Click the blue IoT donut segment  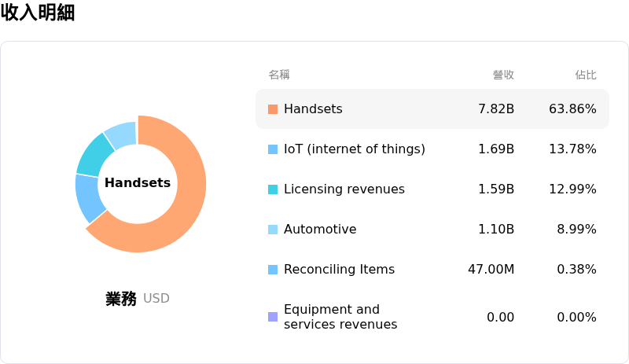(x=89, y=198)
